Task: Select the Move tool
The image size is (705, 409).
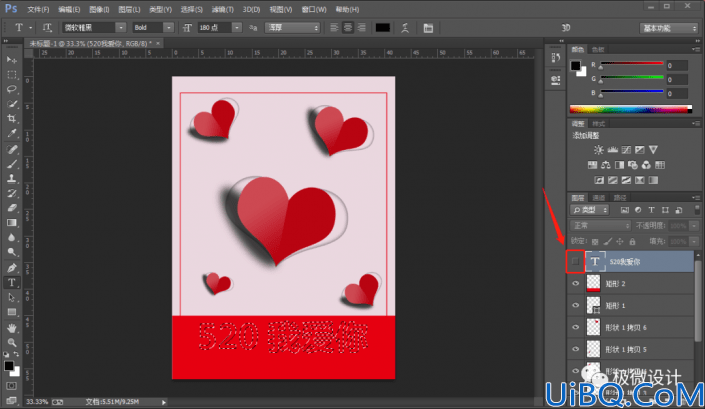Action: pyautogui.click(x=12, y=60)
